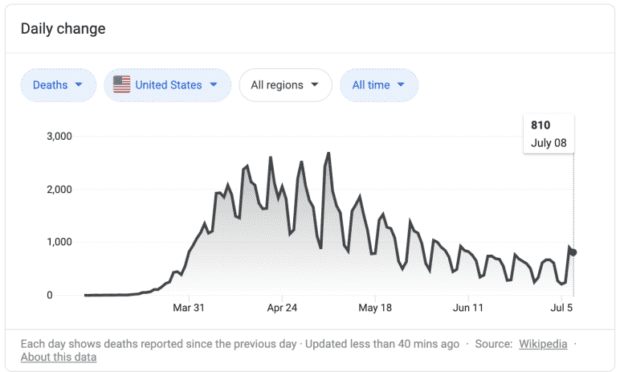Click the May 18 axis label
This screenshot has height=372, width=620.
tap(375, 308)
